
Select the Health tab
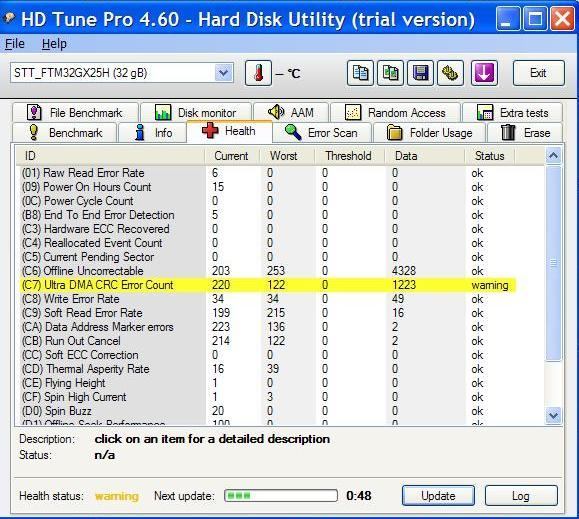[x=229, y=131]
